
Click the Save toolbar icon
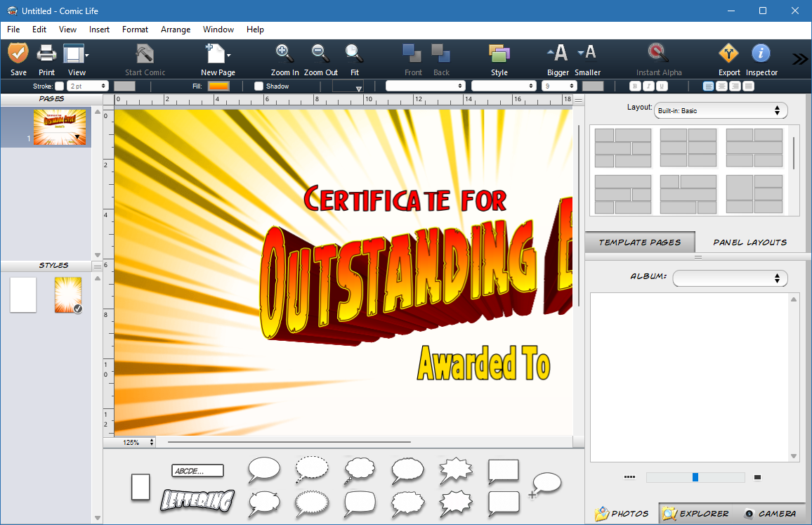18,53
